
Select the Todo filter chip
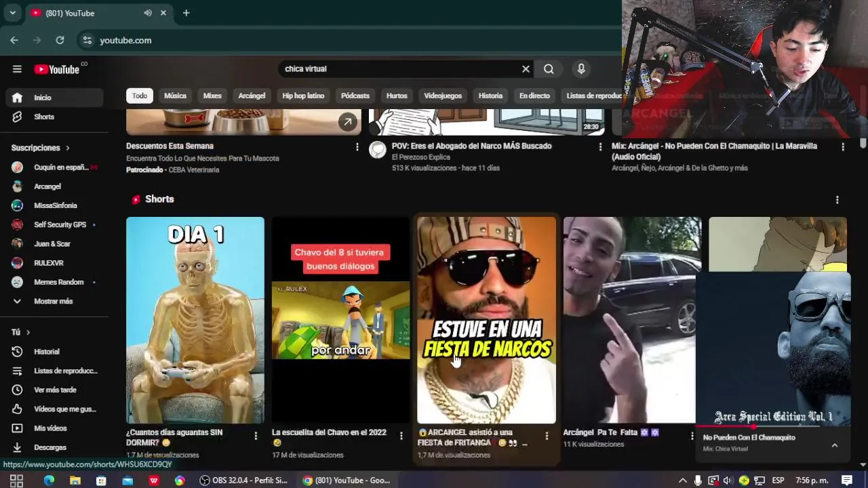[140, 96]
